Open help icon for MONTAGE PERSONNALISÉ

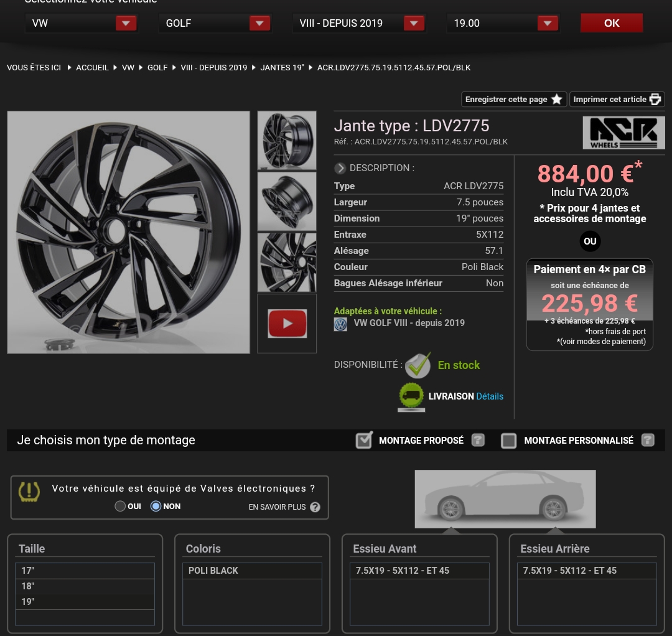pyautogui.click(x=648, y=440)
